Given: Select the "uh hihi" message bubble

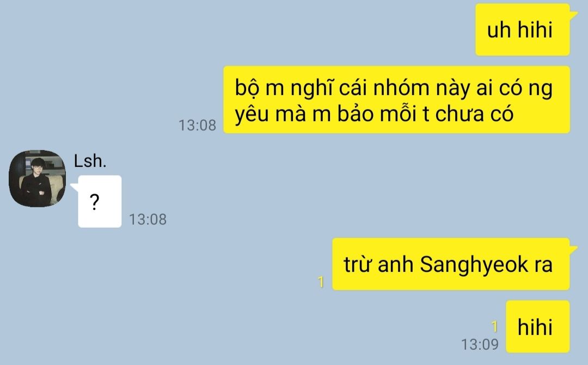Looking at the screenshot, I should [x=522, y=29].
